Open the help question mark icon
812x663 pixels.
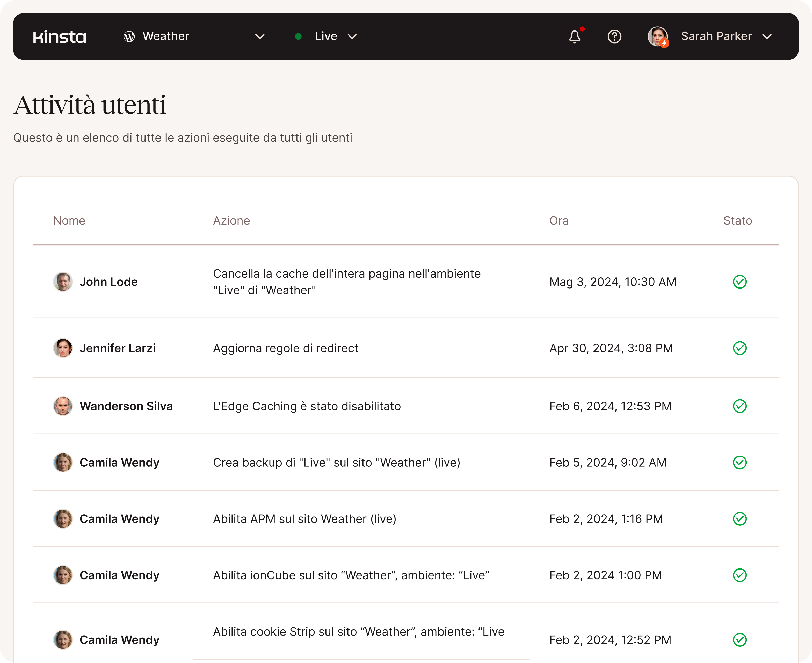pyautogui.click(x=614, y=37)
